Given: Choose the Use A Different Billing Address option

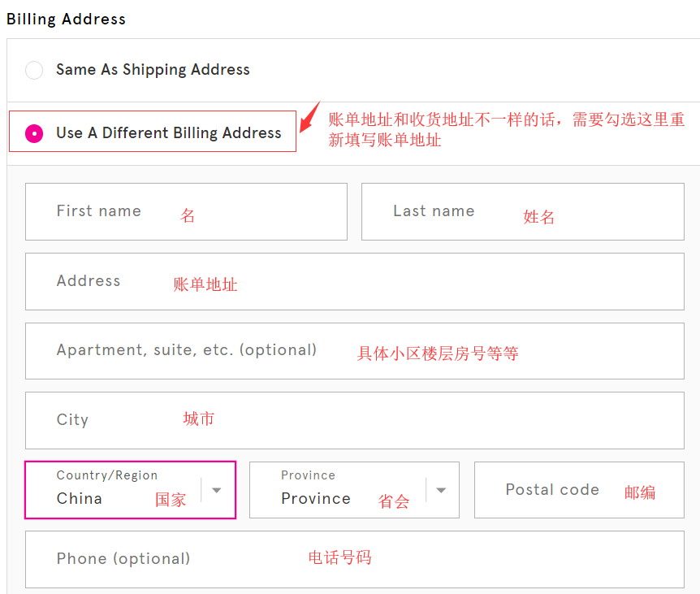Looking at the screenshot, I should tap(34, 133).
